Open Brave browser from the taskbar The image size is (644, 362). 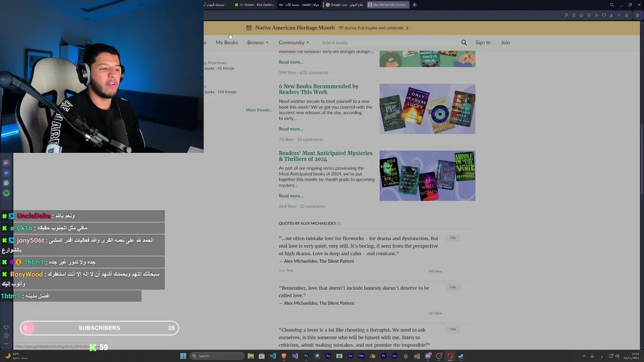tap(284, 356)
